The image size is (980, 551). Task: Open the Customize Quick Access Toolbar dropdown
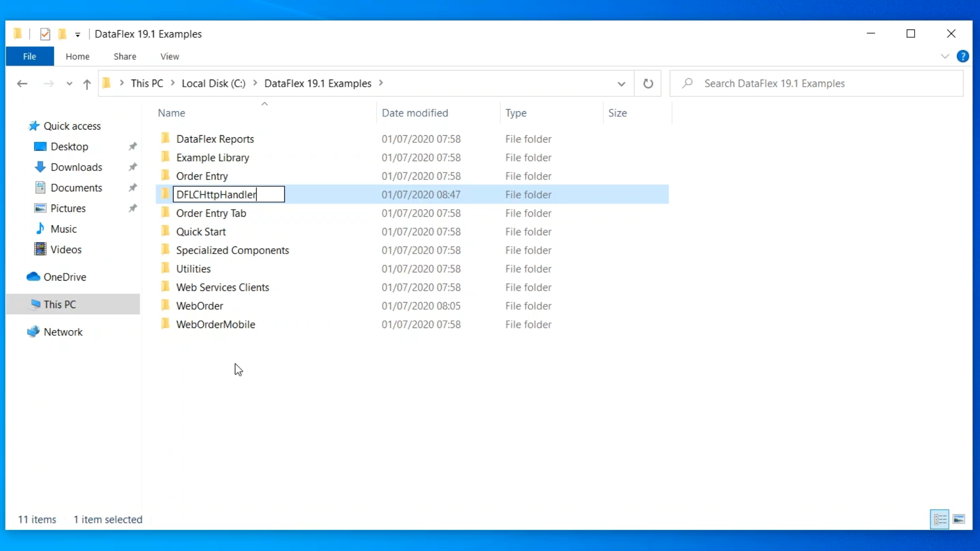coord(78,35)
